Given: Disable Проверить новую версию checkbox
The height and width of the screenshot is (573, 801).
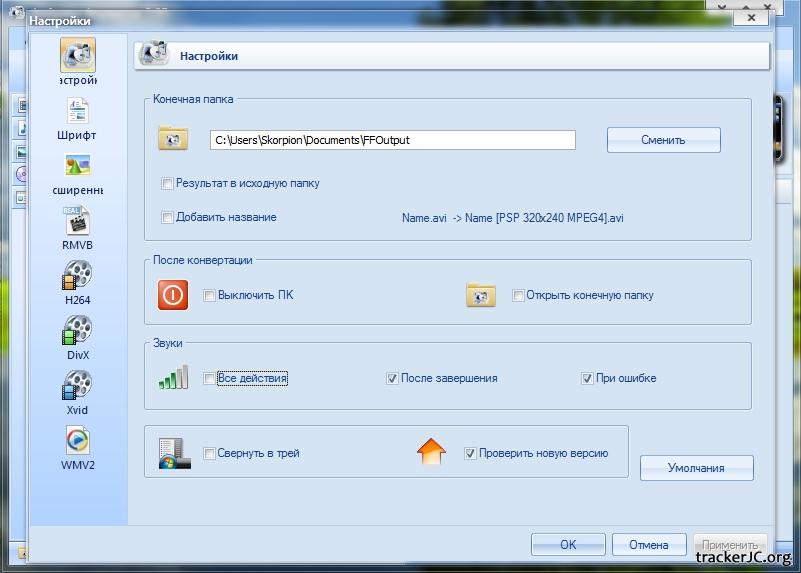Looking at the screenshot, I should click(470, 454).
